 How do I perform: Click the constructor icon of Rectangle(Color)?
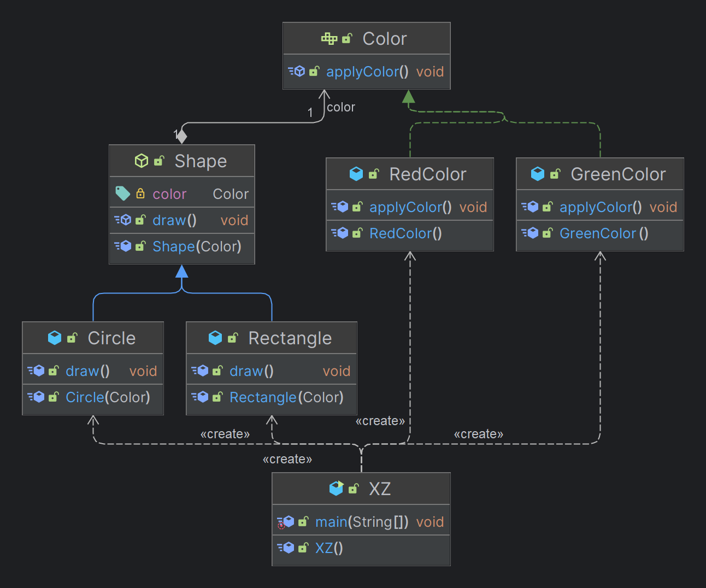pos(200,397)
